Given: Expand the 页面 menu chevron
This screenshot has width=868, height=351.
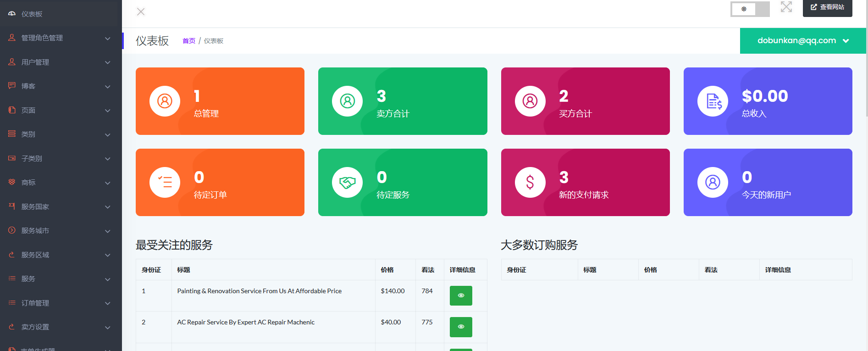Looking at the screenshot, I should 108,111.
